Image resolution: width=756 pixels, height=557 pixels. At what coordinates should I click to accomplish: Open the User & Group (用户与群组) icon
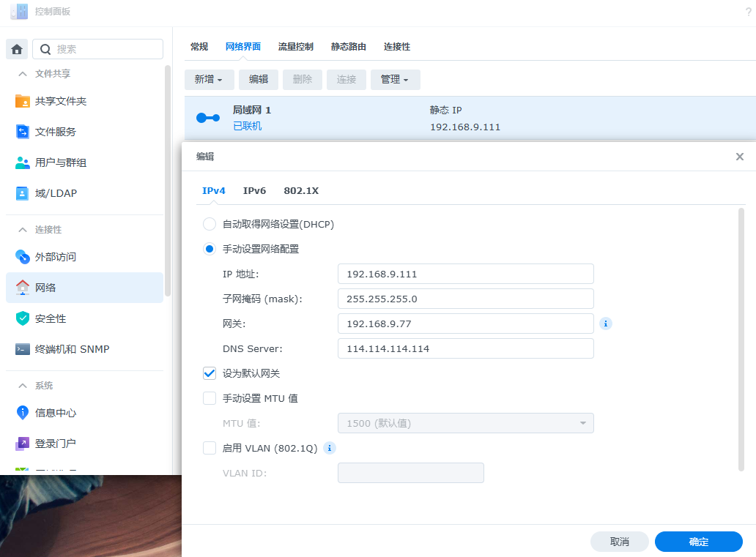coord(23,162)
